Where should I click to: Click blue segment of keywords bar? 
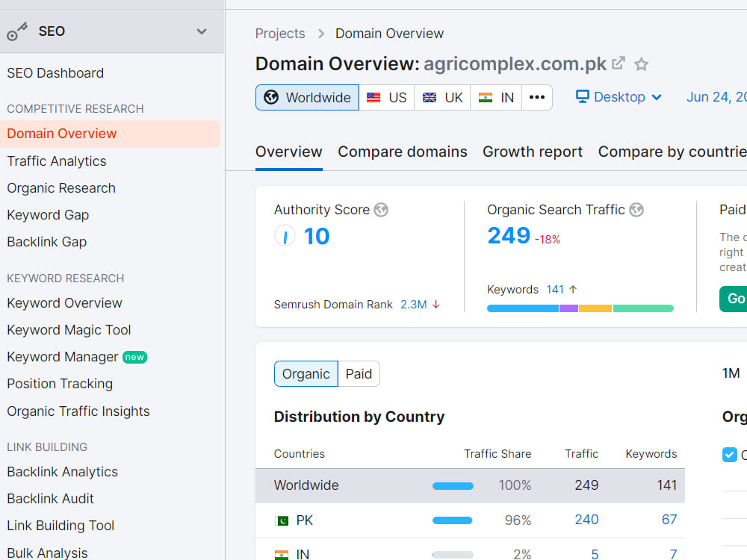coord(523,308)
